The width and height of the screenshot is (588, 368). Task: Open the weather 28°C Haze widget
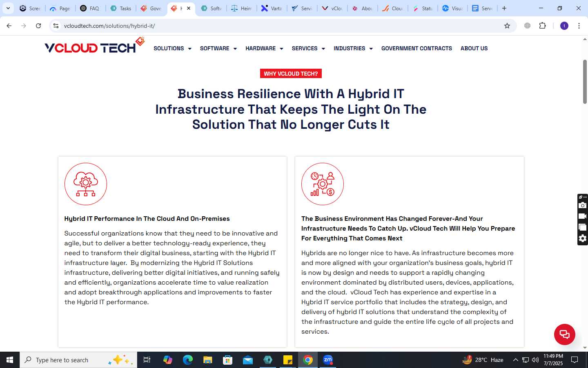[x=483, y=360]
